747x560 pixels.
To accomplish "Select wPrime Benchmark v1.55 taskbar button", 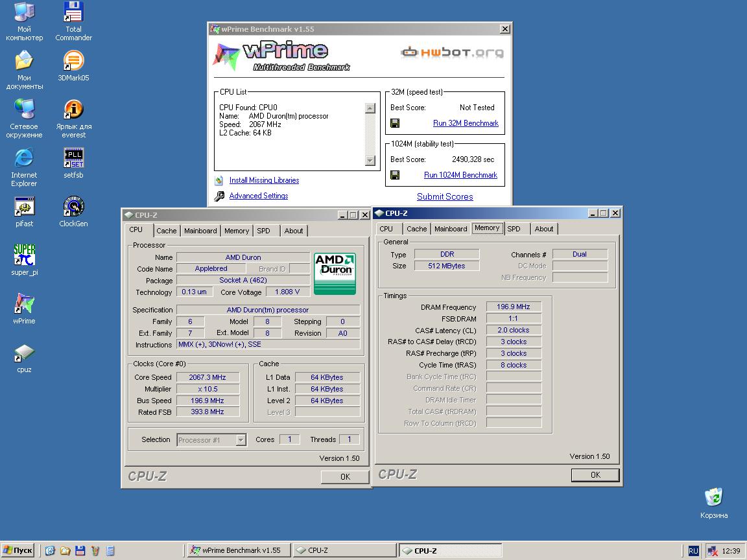I will click(239, 550).
